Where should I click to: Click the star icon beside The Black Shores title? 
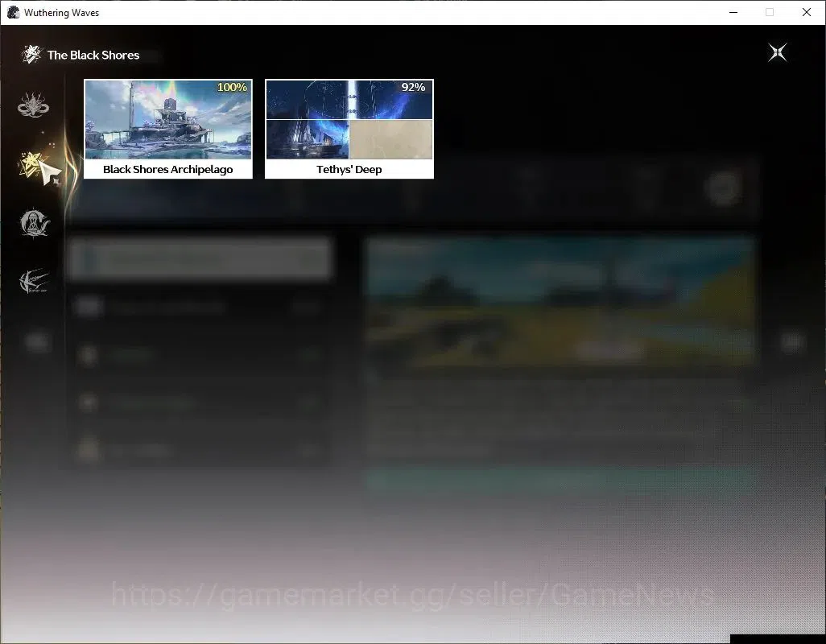tap(31, 54)
